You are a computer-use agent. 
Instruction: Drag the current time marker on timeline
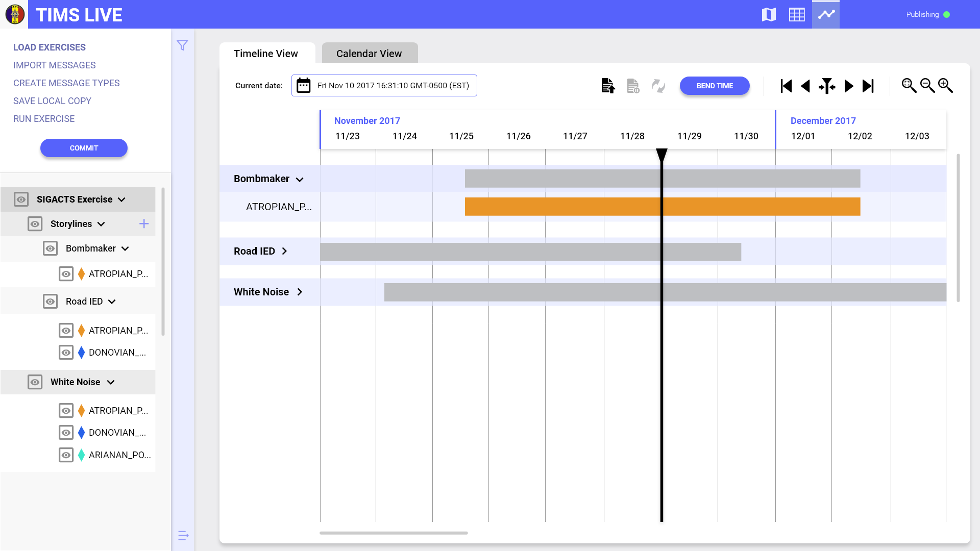[x=661, y=153]
